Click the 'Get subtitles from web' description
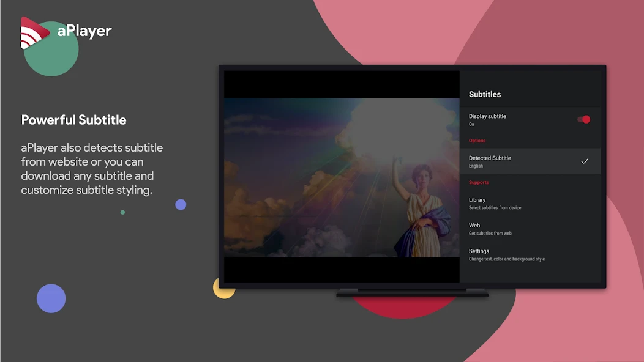This screenshot has height=362, width=644. click(490, 234)
